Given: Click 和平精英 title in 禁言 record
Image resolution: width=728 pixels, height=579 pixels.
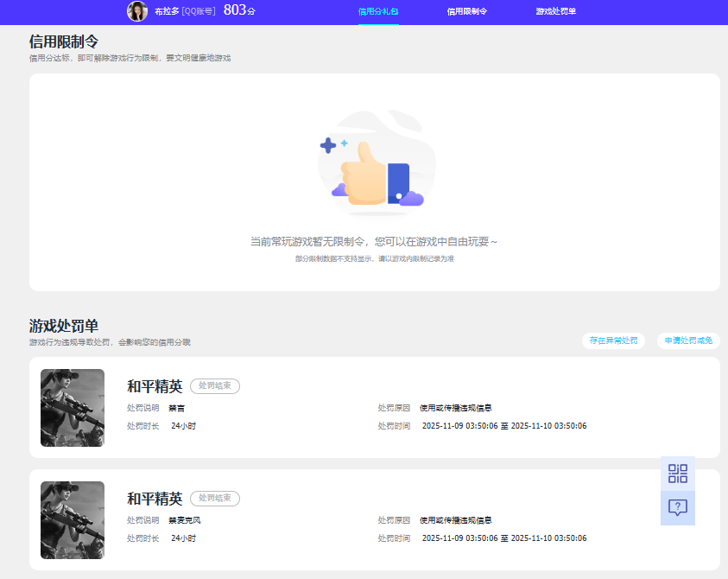Looking at the screenshot, I should pyautogui.click(x=155, y=386).
